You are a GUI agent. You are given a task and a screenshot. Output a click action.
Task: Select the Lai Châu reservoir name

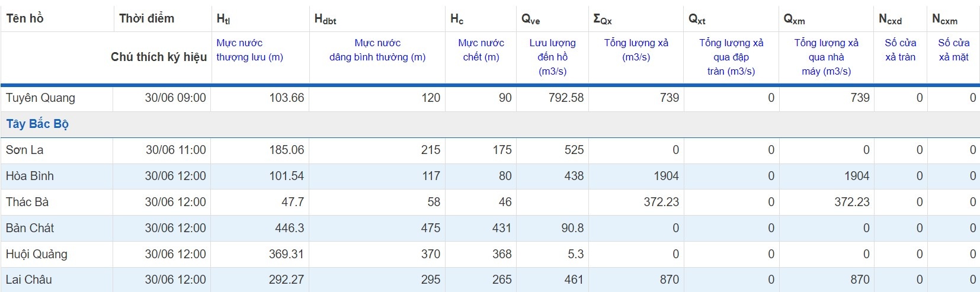pyautogui.click(x=28, y=280)
